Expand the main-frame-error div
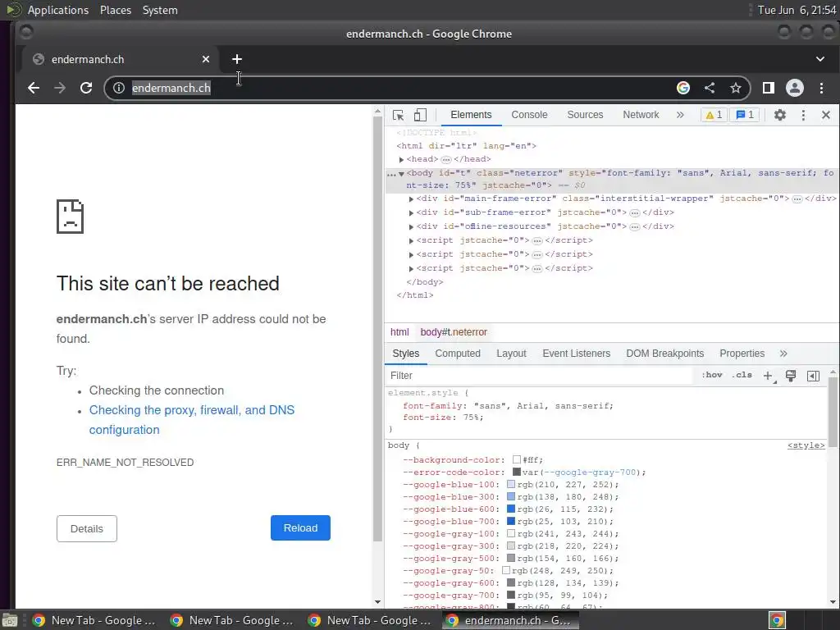Screen dimensions: 840x630 coord(411,199)
